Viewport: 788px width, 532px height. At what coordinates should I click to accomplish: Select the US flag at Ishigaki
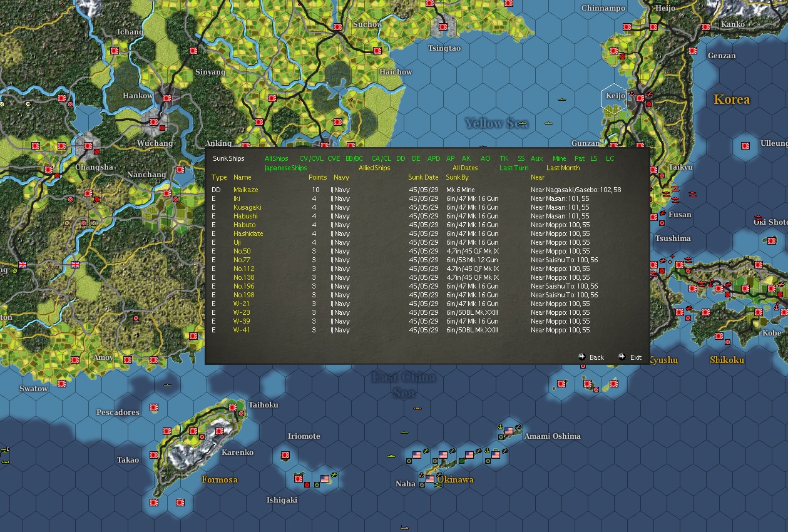click(325, 479)
